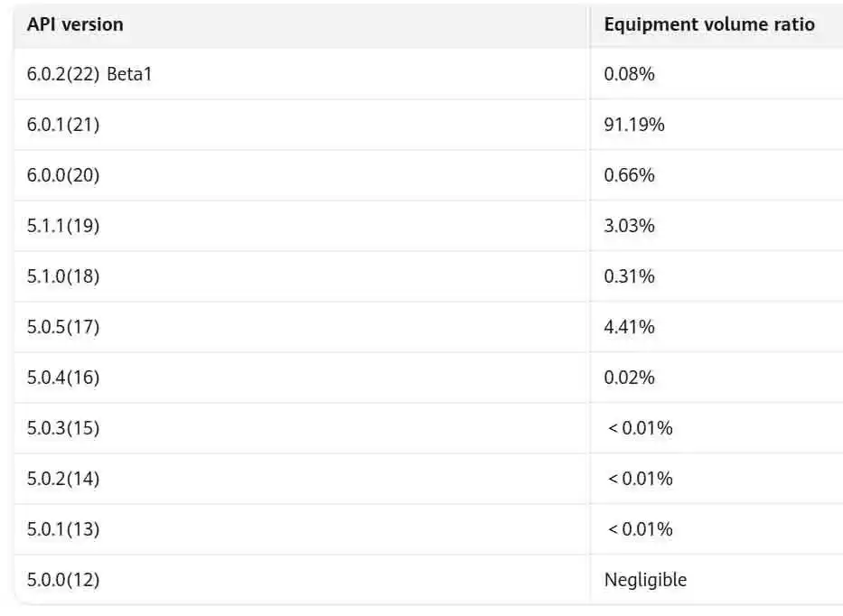Select the 5.0.5(17) version cell
843x616 pixels.
[63, 327]
